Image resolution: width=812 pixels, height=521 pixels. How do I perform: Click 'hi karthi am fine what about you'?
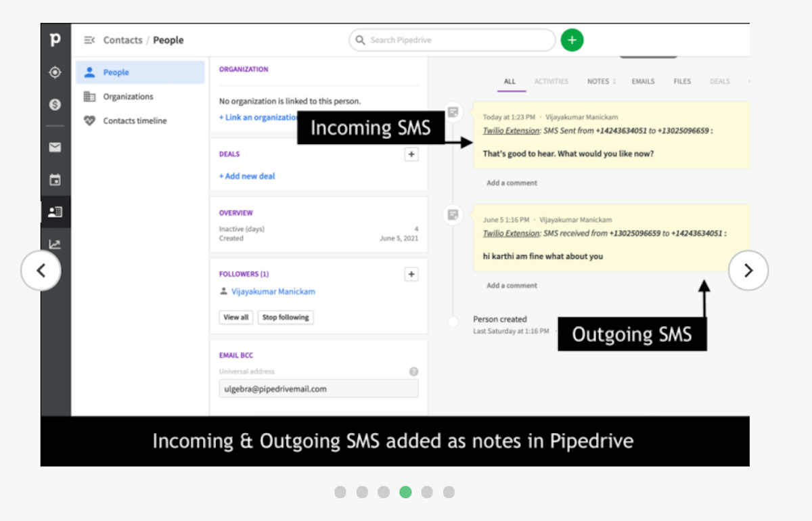[x=543, y=256]
